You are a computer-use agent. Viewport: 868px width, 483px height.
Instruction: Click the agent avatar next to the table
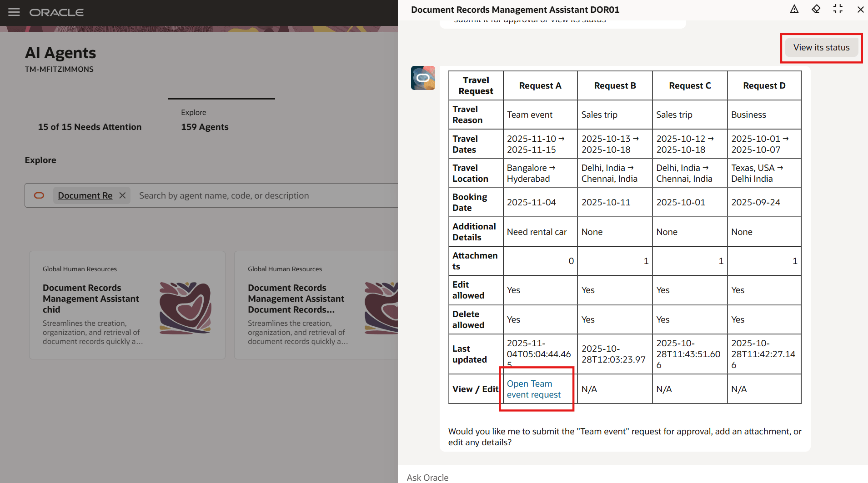[x=423, y=77]
